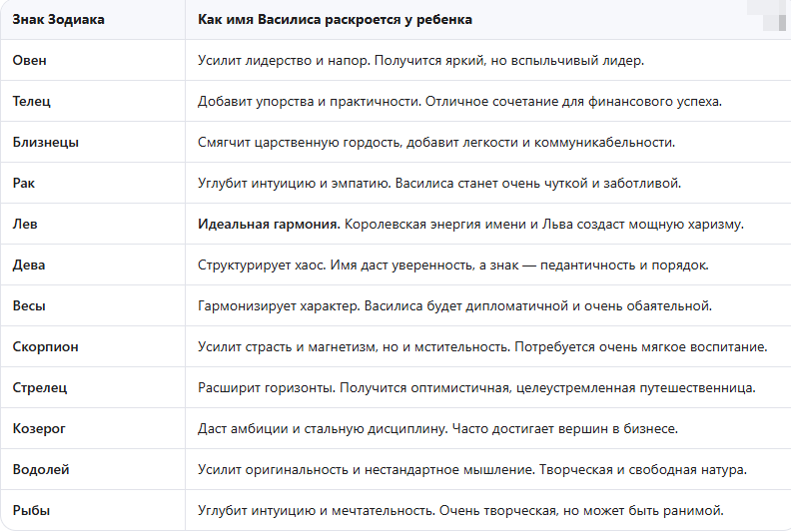Click the 'Как имя Василиса раскроется у ребенка' header
This screenshot has height=532, width=791.
335,20
